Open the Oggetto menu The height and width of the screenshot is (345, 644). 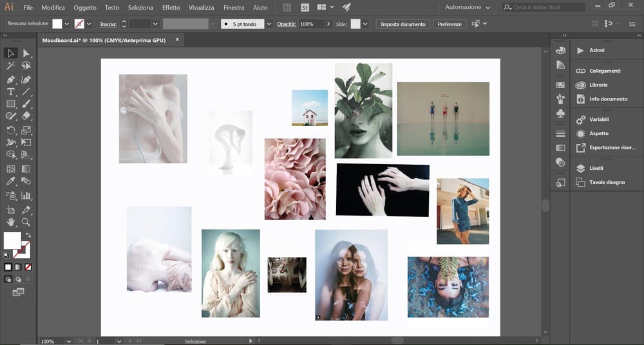[x=85, y=7]
